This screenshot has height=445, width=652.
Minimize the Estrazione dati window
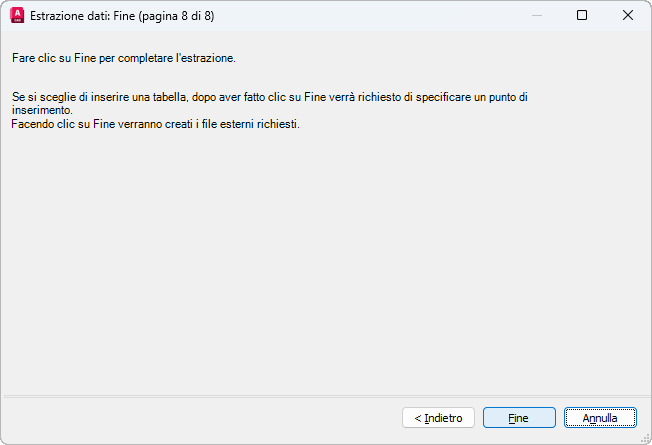pos(536,15)
